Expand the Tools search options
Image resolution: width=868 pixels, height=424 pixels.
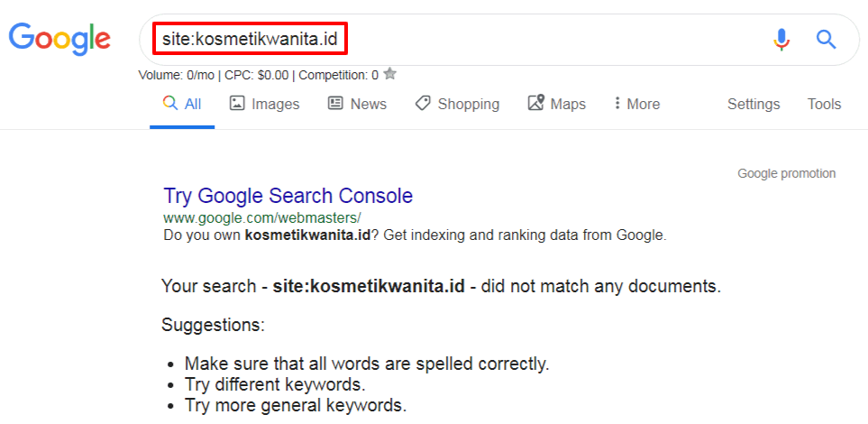coord(824,104)
